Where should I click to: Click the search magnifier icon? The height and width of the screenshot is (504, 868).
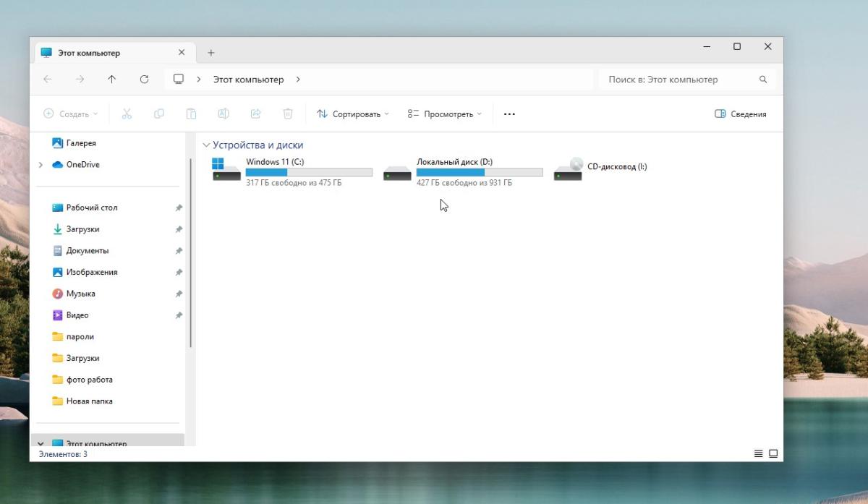point(763,80)
